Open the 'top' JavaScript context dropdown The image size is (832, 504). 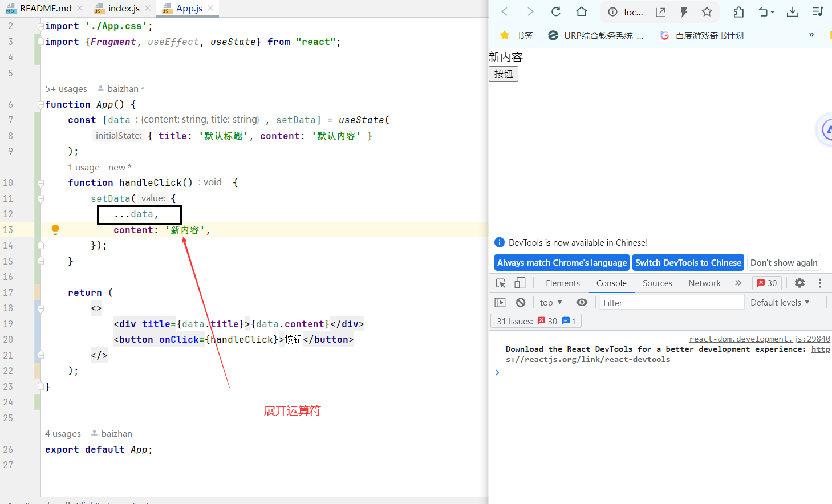pyautogui.click(x=551, y=303)
